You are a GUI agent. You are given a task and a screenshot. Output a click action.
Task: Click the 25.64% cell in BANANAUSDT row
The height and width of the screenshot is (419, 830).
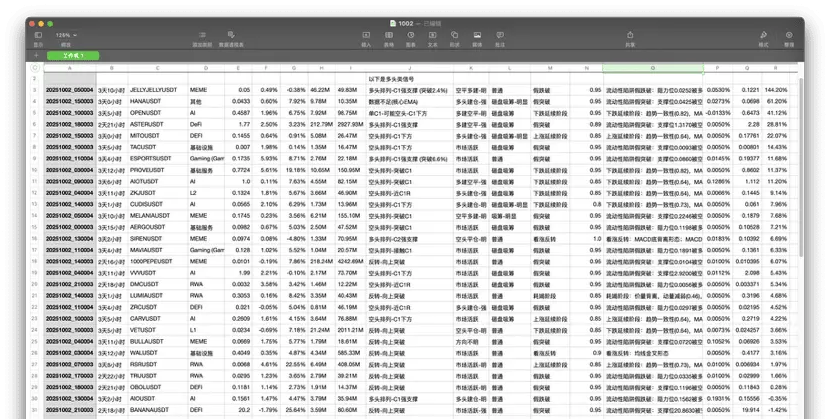[294, 410]
